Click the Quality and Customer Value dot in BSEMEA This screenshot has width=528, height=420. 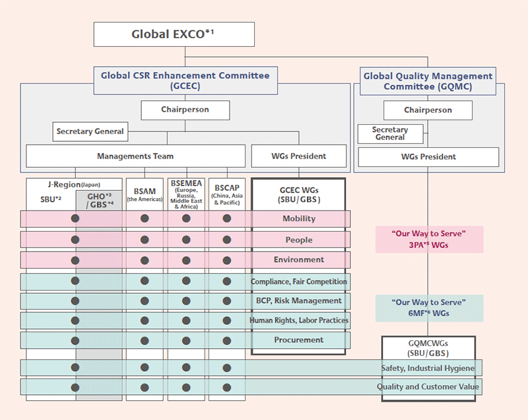(x=186, y=388)
